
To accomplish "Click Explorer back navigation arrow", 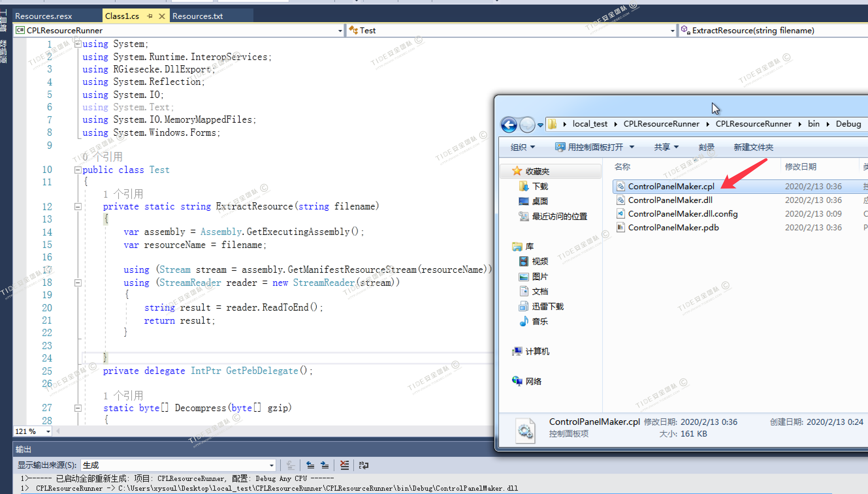I will (x=509, y=125).
